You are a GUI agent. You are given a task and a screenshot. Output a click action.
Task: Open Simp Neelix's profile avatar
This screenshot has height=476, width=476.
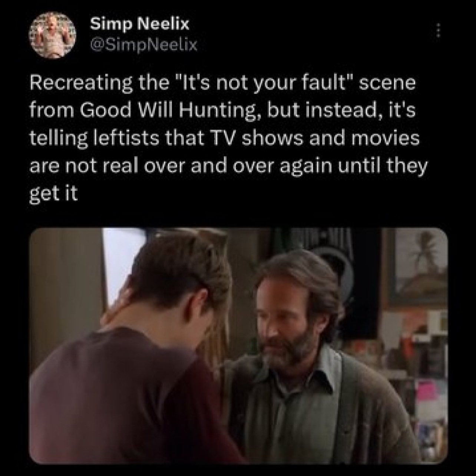[x=53, y=36]
